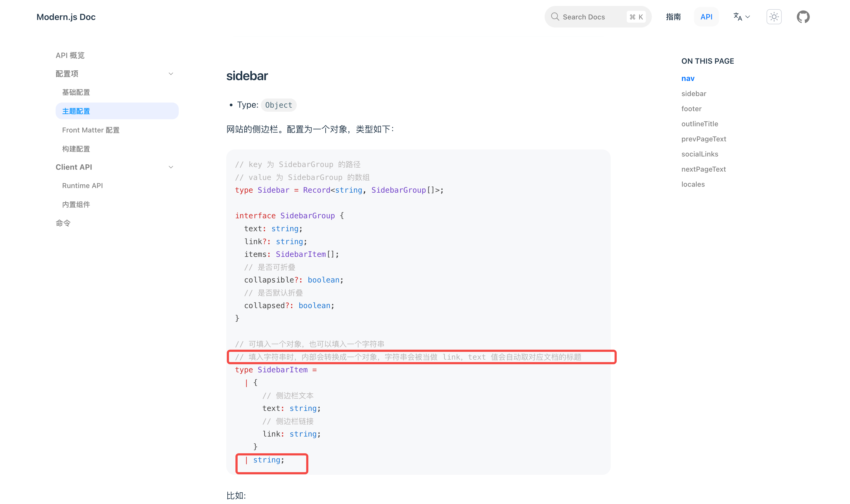
Task: Navigate to 基础配置 in sidebar
Action: [x=76, y=92]
